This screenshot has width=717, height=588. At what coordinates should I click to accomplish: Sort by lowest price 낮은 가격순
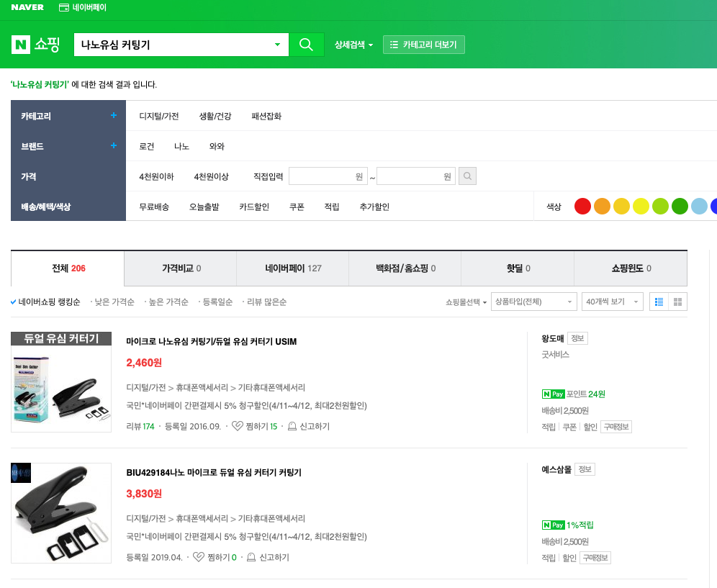pos(114,302)
